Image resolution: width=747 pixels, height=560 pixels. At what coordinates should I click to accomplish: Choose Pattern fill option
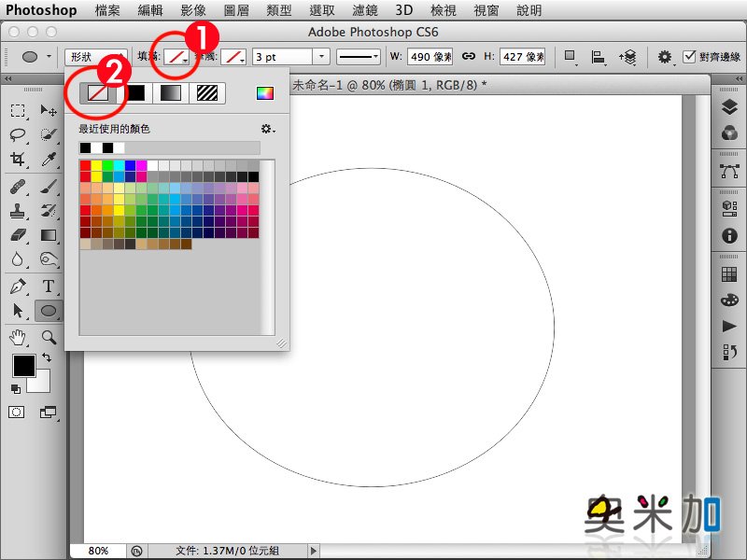207,92
